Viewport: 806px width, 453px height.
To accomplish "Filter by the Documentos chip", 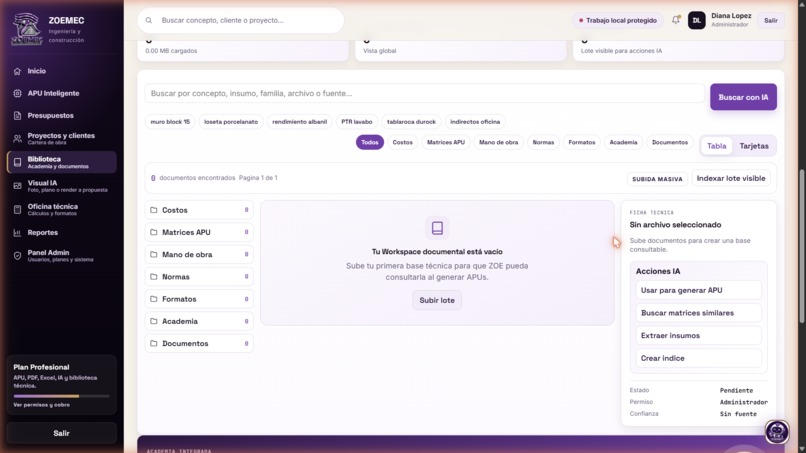I will point(670,142).
